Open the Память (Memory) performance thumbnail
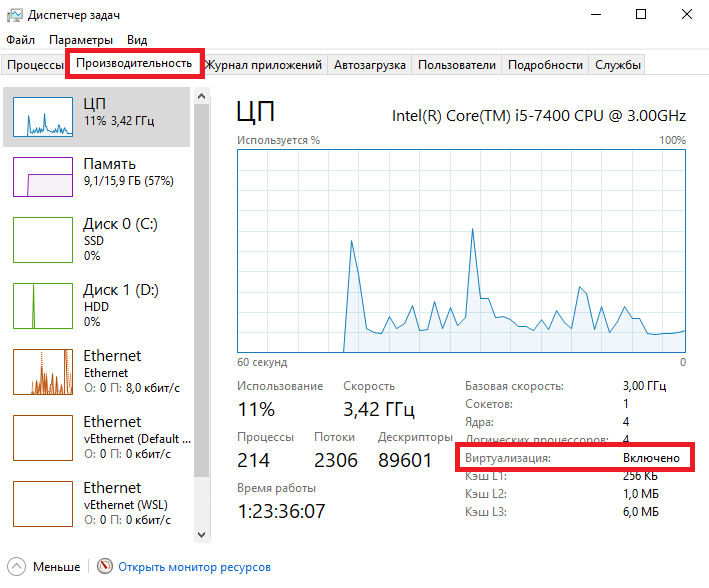Screen dimensions: 709x588 pyautogui.click(x=43, y=176)
